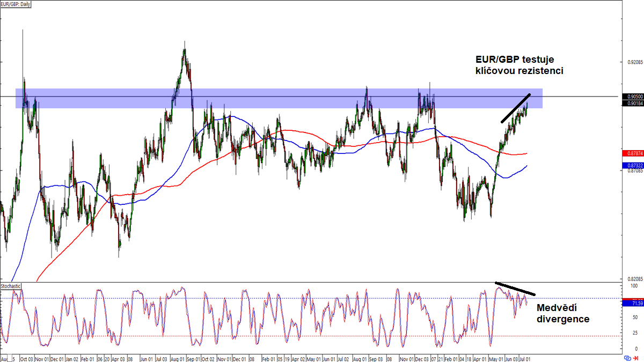Click the Jul 02 date label

click(343, 358)
